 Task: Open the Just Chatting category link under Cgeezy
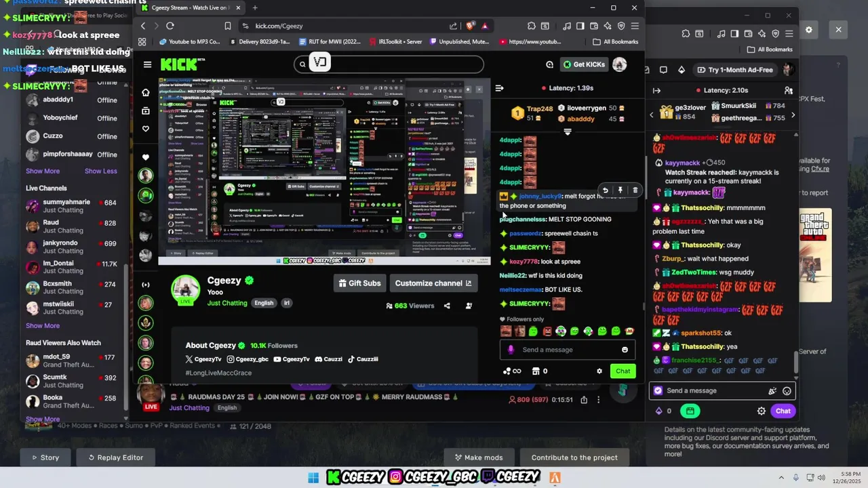(x=227, y=303)
